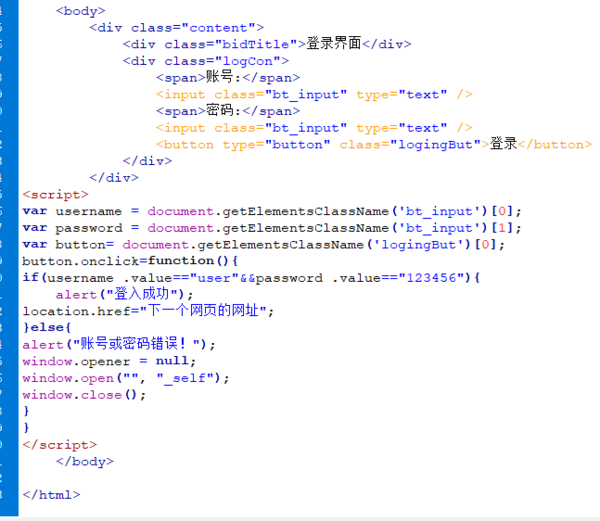The height and width of the screenshot is (521, 600).
Task: Click the 登录界面 title text
Action: (333, 43)
